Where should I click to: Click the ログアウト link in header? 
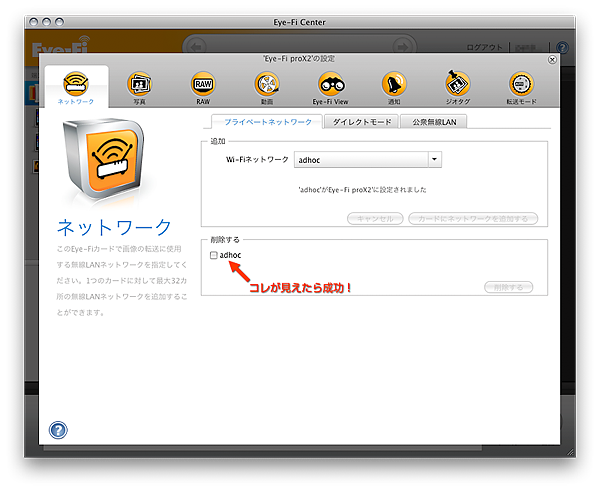click(484, 47)
